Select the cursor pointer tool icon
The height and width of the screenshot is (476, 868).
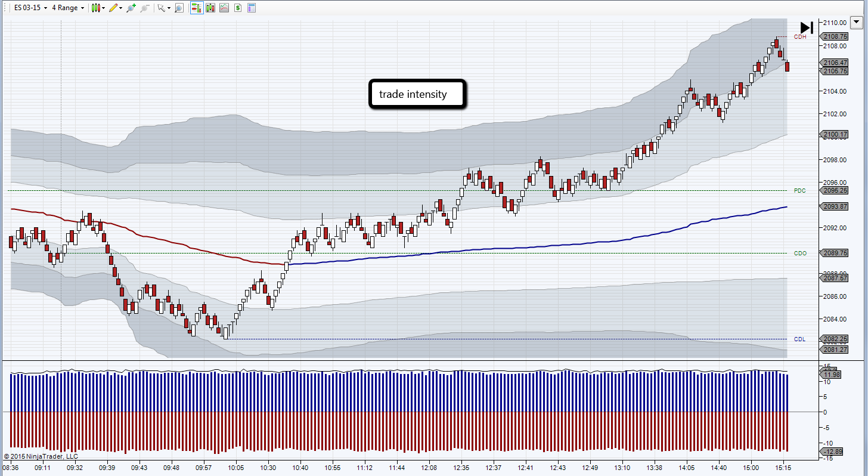click(161, 8)
